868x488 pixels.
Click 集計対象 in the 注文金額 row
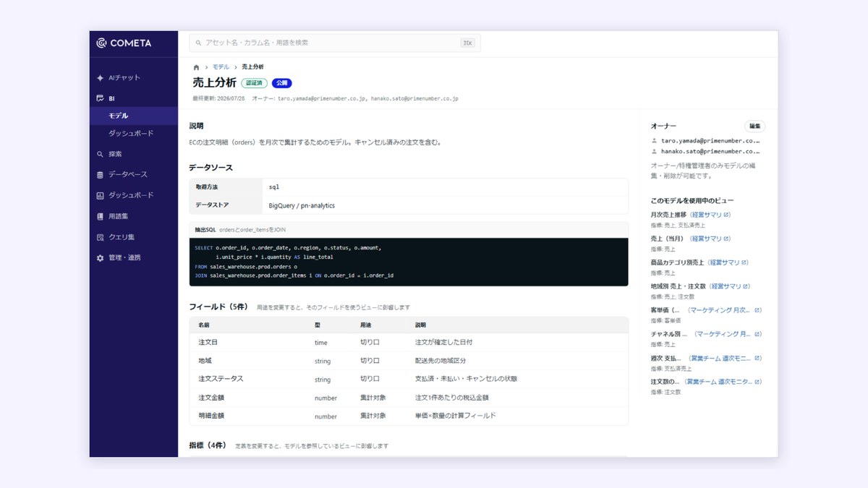[373, 397]
